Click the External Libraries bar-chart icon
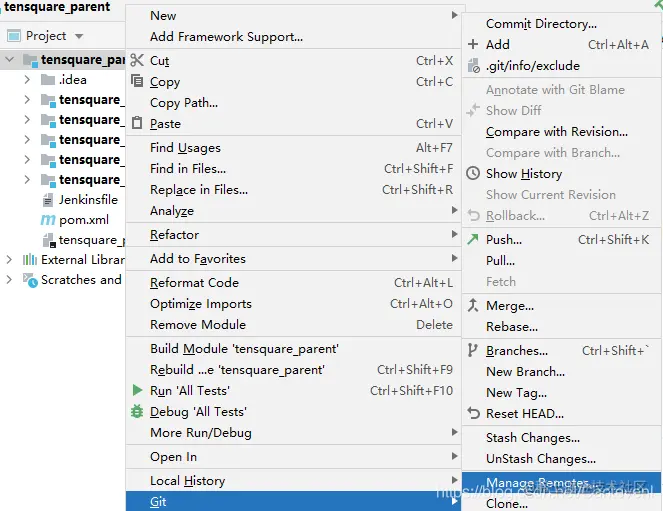The height and width of the screenshot is (511, 663). (x=30, y=260)
